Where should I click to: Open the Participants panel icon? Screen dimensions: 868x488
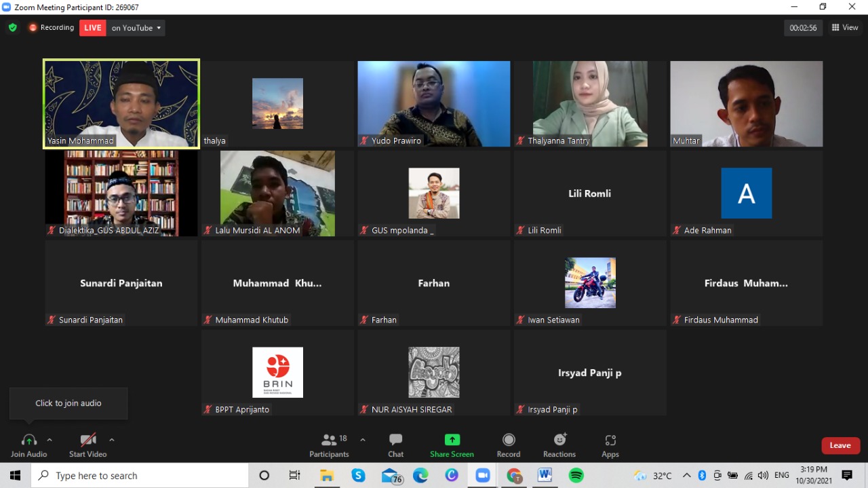(x=329, y=440)
